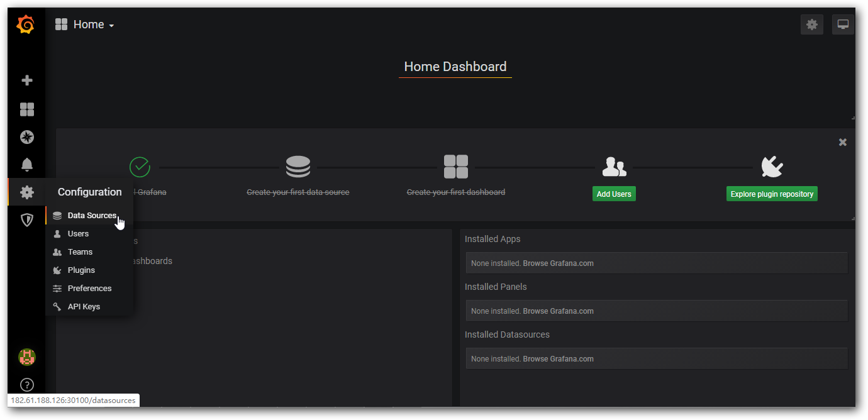Open the Help question mark icon
The image size is (868, 420).
[26, 384]
